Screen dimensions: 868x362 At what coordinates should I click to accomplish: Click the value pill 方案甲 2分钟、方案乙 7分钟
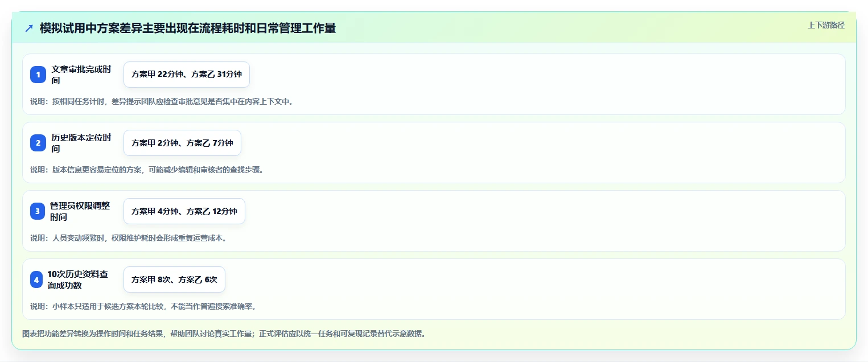click(x=182, y=143)
